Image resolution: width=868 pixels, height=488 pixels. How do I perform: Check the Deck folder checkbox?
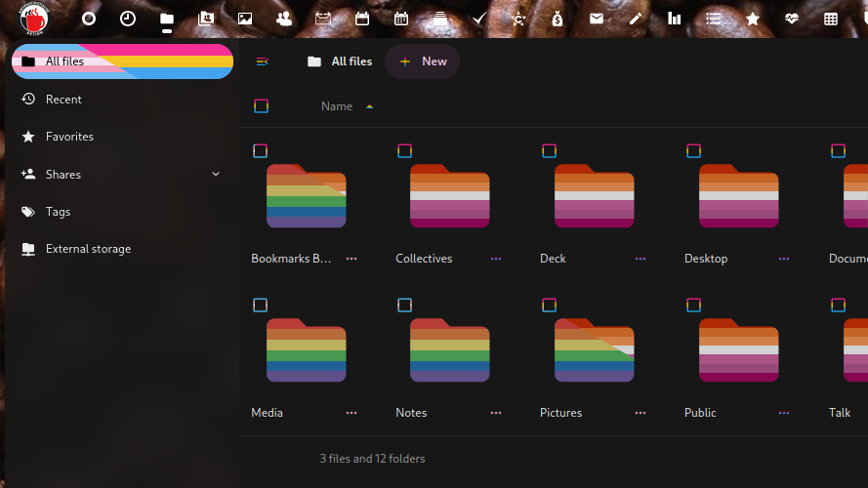click(549, 150)
